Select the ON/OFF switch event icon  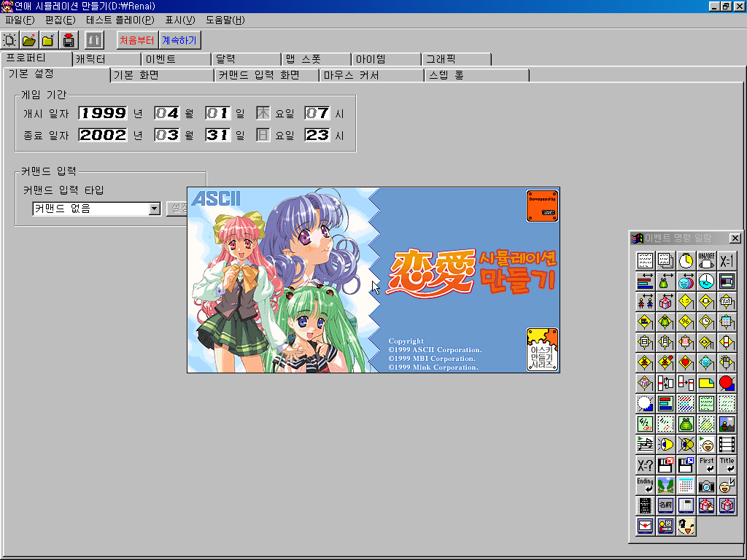706,261
